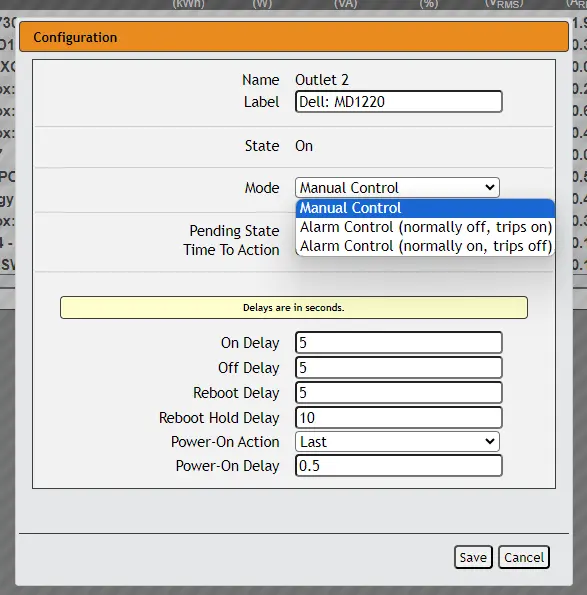Viewport: 587px width, 595px height.
Task: Click the On Delay input field
Action: [x=398, y=343]
